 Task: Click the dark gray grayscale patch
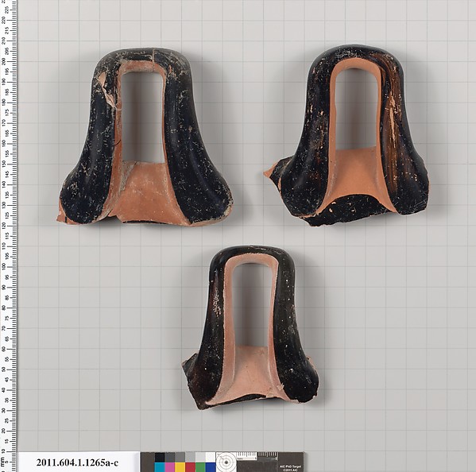(170, 457)
